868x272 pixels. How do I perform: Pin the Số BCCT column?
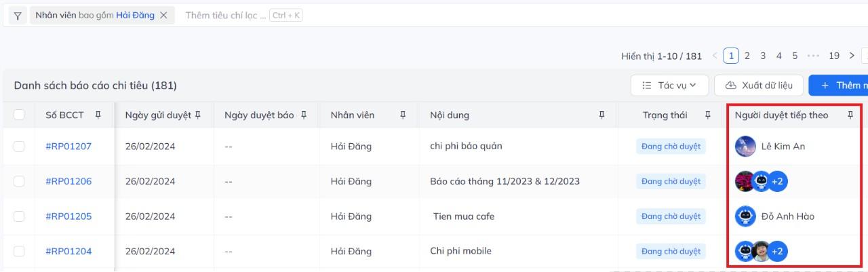pyautogui.click(x=98, y=115)
